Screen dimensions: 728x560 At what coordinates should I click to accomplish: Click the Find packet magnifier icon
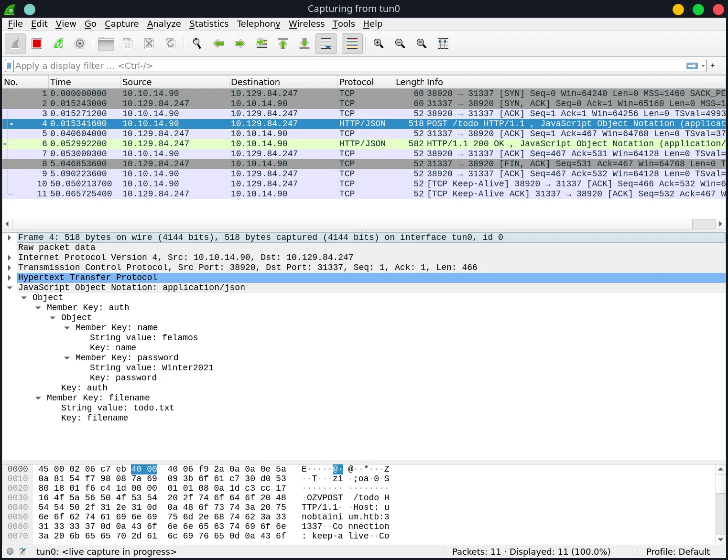point(196,43)
